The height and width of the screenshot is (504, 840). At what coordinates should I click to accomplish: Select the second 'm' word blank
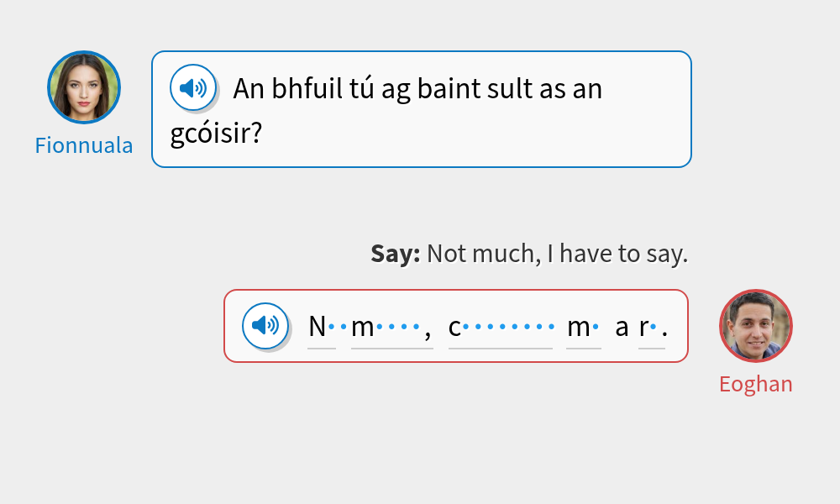584,328
